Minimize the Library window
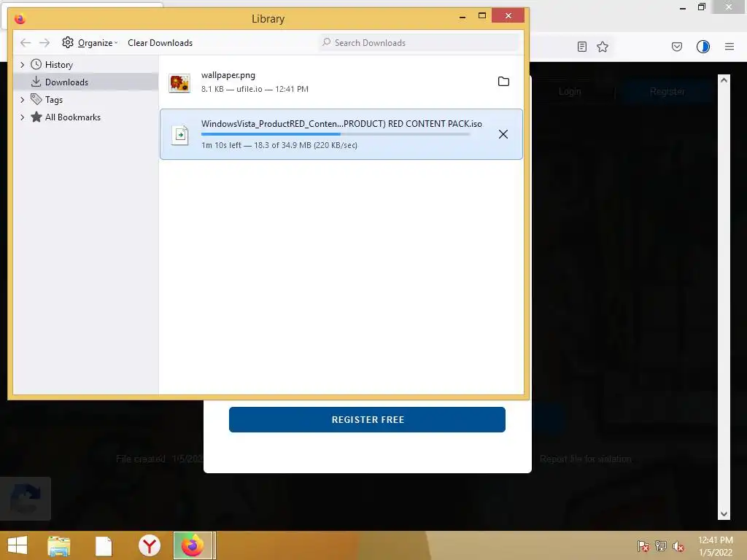The width and height of the screenshot is (747, 560). [462, 16]
